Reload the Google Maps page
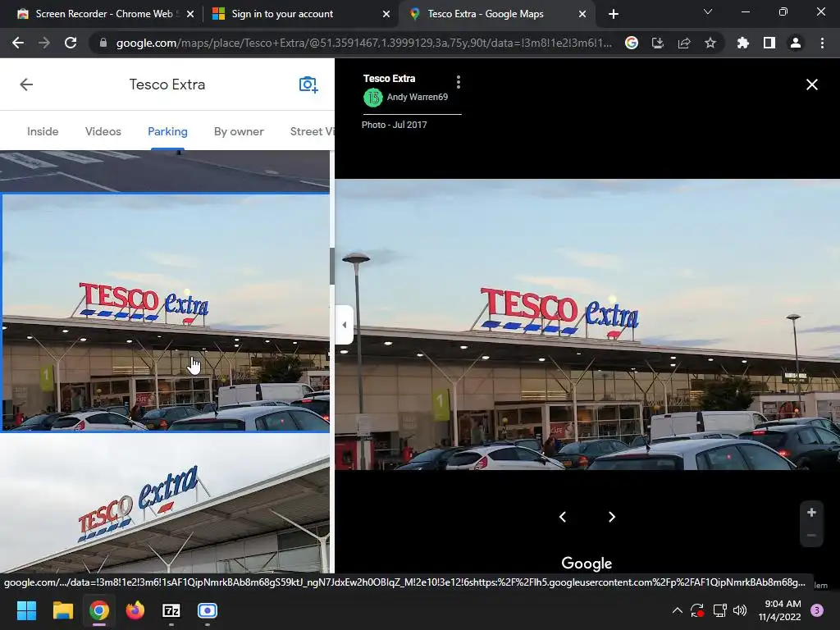840x630 pixels. (x=71, y=43)
